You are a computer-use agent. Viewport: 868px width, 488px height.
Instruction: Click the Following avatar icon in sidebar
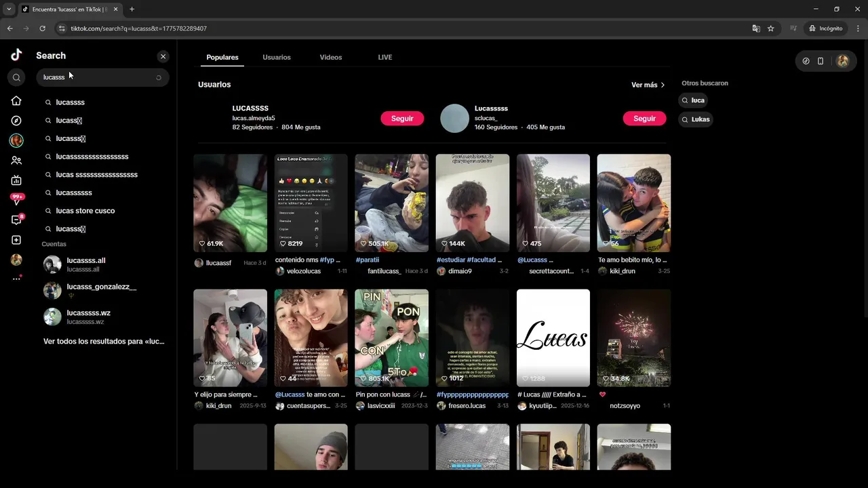[x=16, y=140]
